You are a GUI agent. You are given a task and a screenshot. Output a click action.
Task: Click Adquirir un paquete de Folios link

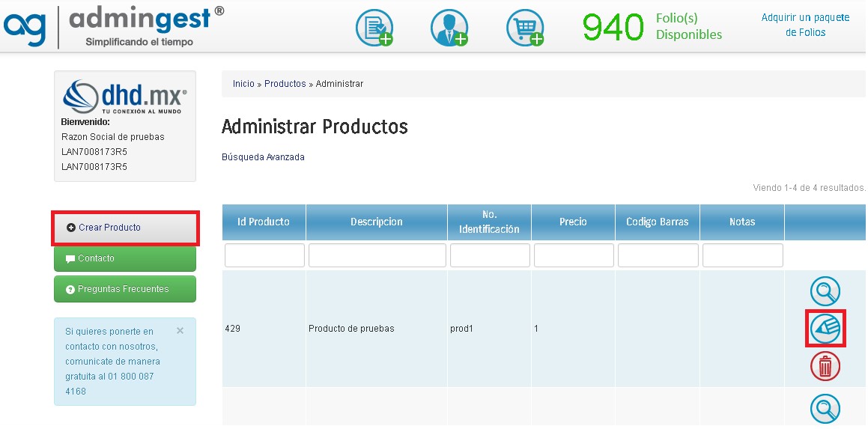(805, 25)
